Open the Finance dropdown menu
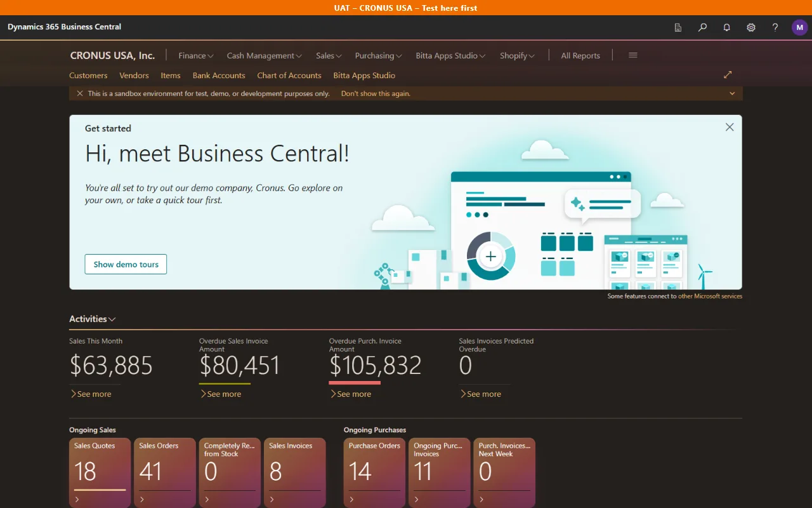This screenshot has width=812, height=508. 196,55
